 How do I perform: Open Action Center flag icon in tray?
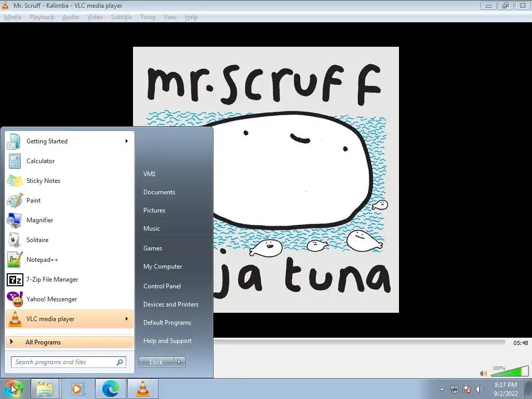[x=467, y=389]
